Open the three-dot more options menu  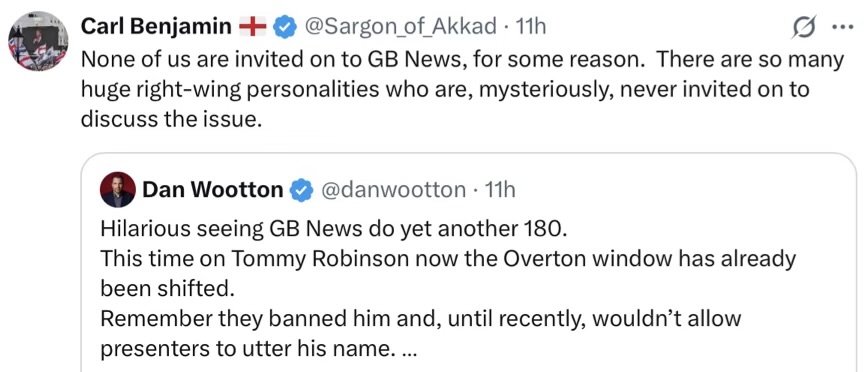841,27
